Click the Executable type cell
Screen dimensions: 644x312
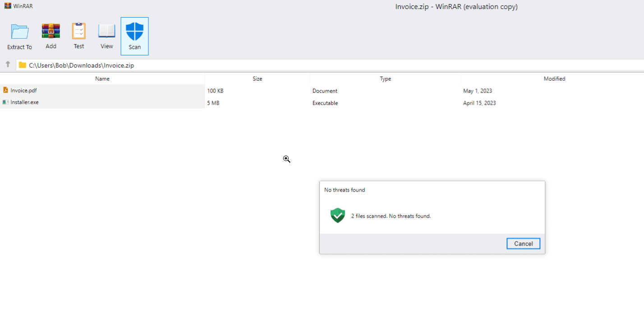tap(325, 103)
